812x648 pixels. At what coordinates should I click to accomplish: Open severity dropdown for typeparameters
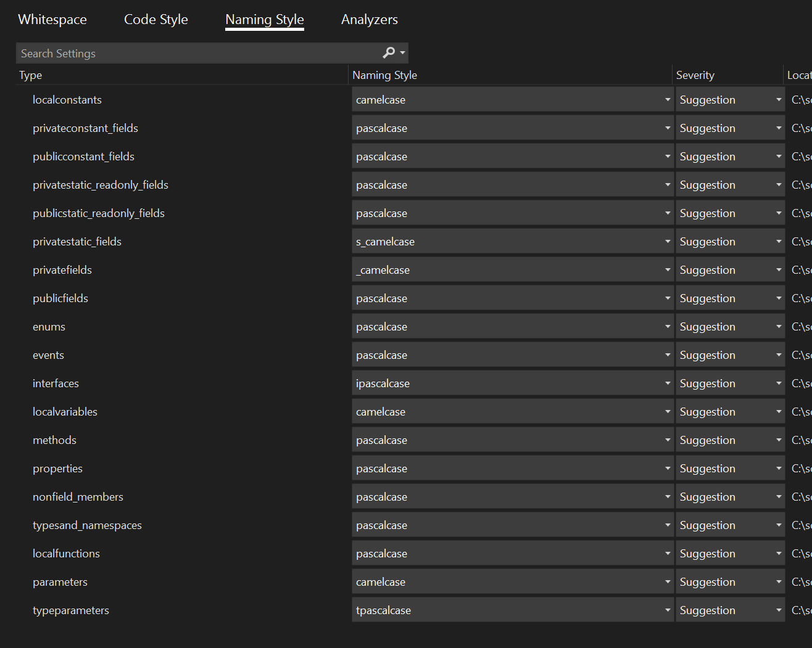(730, 610)
